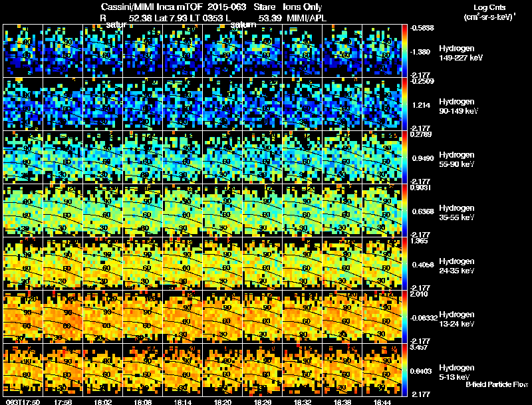Click the 'Hydrogen 5-13 keV' row label
Screen dimensions: 532x405
tap(457, 372)
